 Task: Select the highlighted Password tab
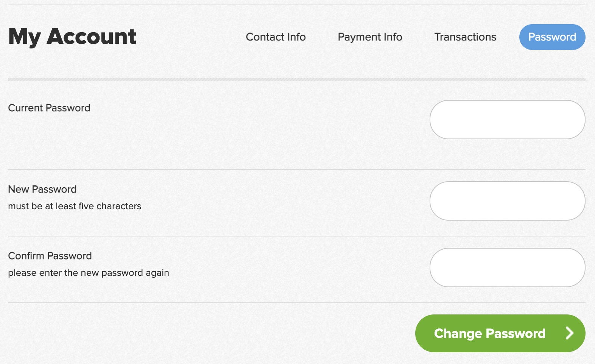(x=552, y=37)
